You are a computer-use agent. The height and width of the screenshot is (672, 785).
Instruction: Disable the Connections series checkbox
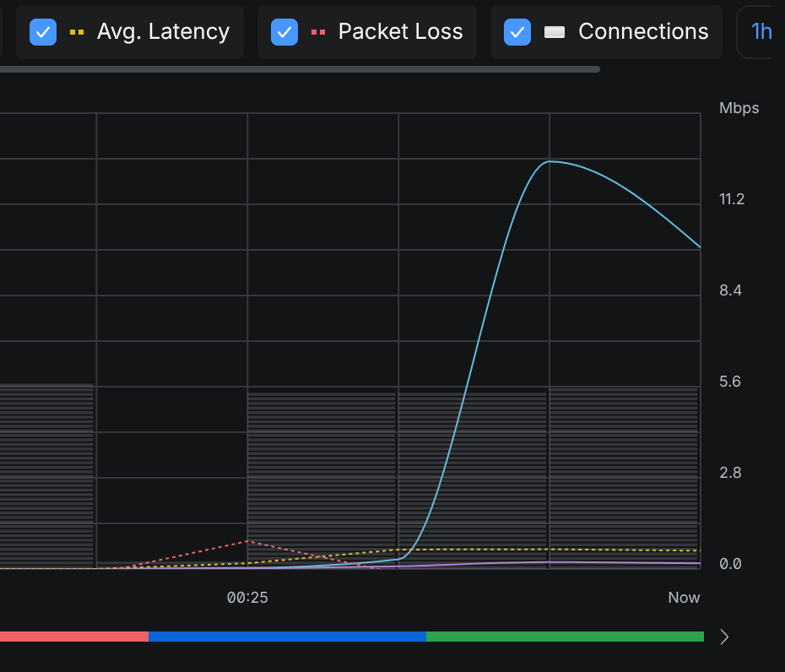click(x=517, y=32)
